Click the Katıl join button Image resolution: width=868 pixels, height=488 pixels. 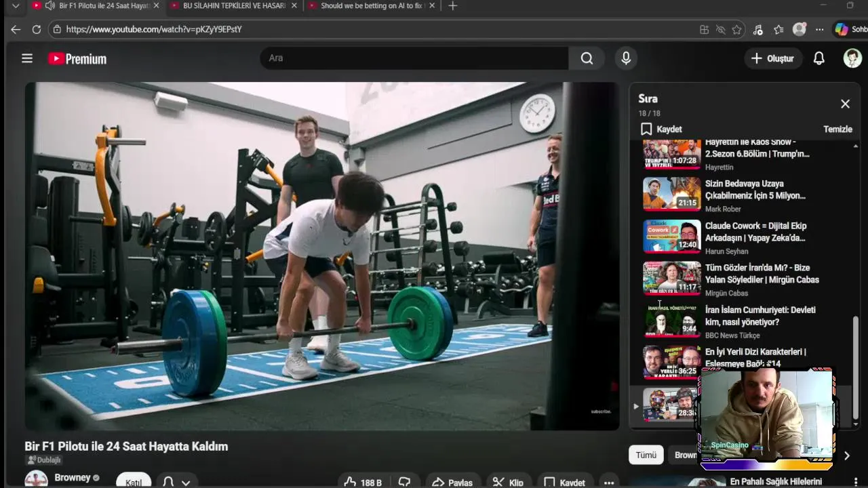tap(134, 481)
